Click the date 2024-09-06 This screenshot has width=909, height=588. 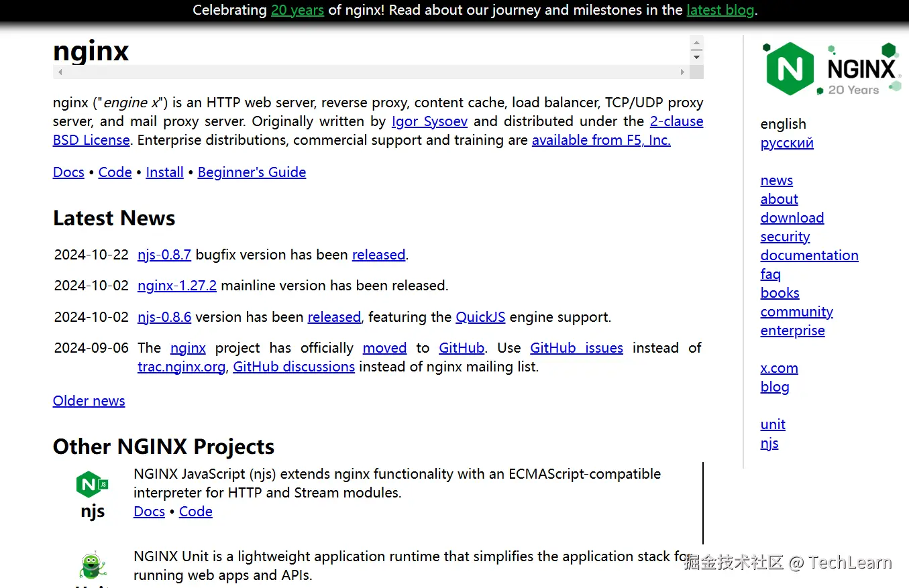point(91,348)
